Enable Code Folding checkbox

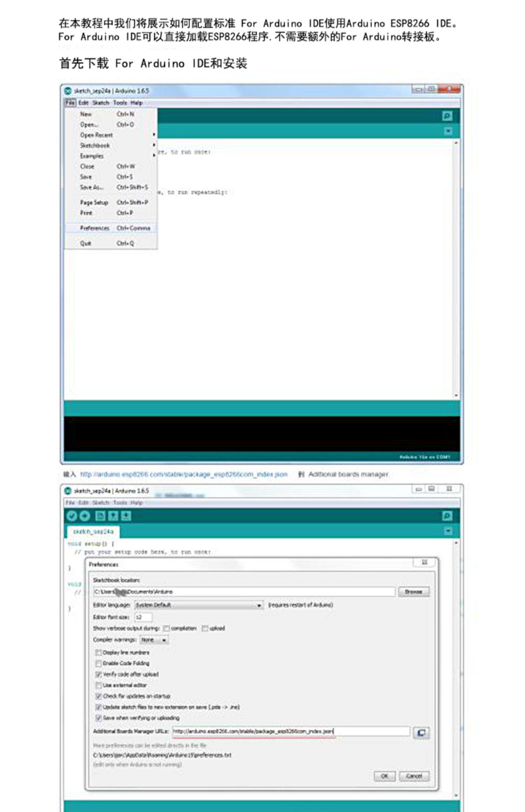point(99,663)
